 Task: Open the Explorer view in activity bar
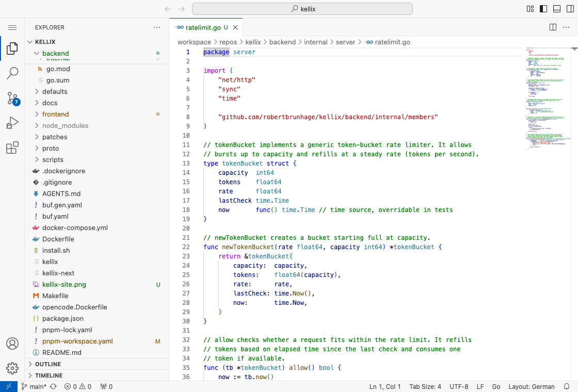(x=12, y=48)
